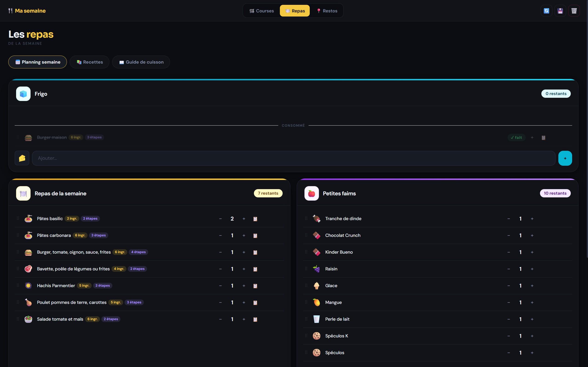Click the 5 ingr. badge on Hachis Parmentier
The height and width of the screenshot is (367, 588).
point(84,286)
